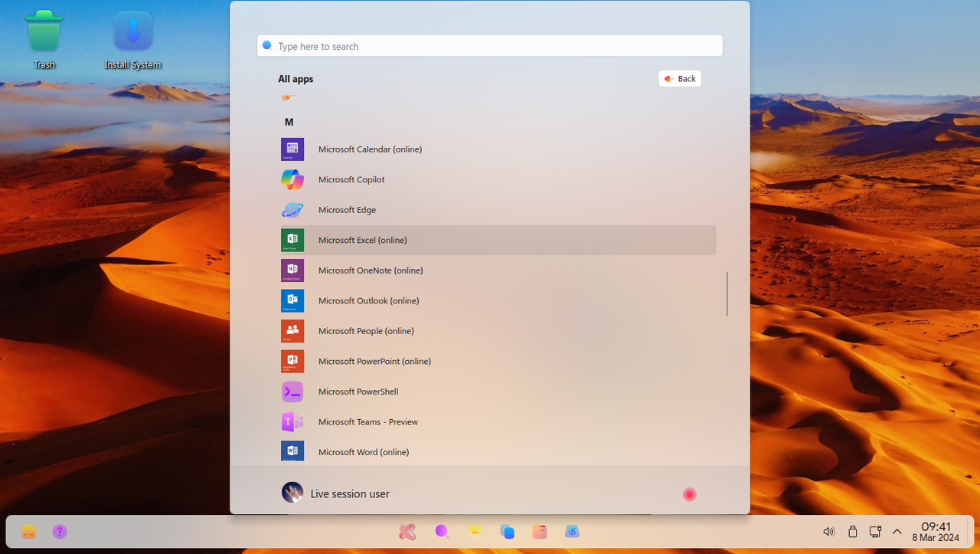
Task: Launch Microsoft PowerPoint (online)
Action: click(x=498, y=361)
